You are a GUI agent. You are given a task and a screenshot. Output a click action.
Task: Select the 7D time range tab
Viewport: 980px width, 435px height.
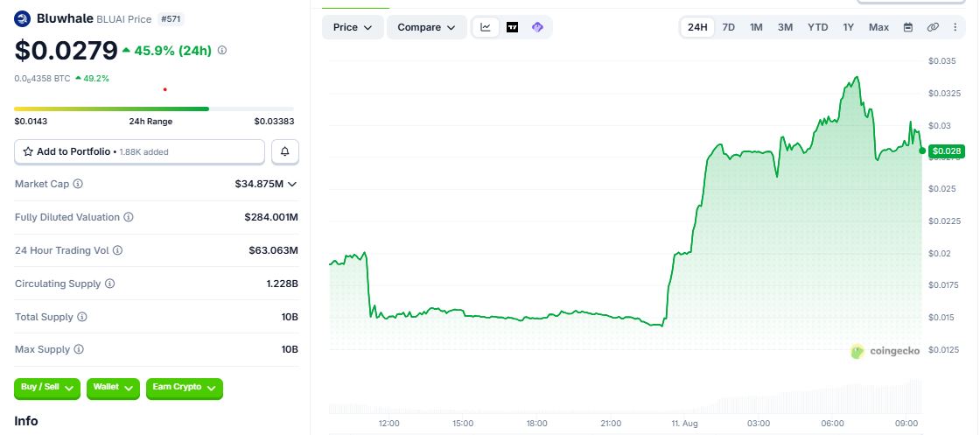[x=728, y=27]
